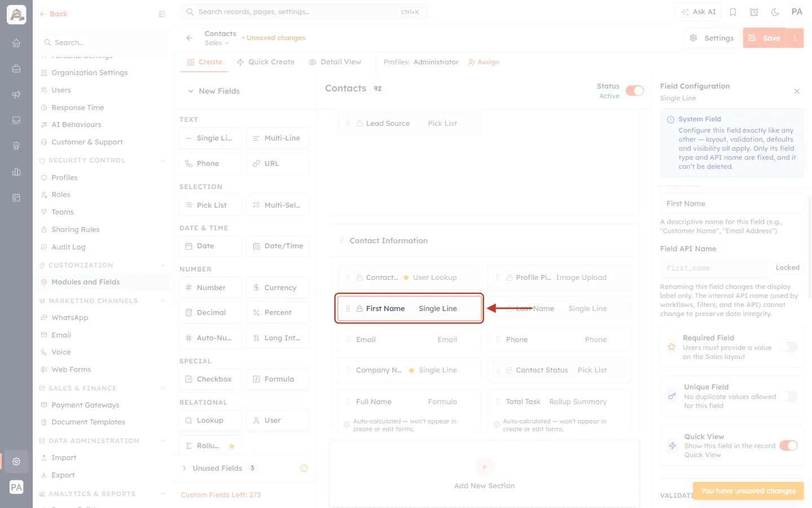Enable the Unique Field toggle
This screenshot has width=812, height=508.
788,396
